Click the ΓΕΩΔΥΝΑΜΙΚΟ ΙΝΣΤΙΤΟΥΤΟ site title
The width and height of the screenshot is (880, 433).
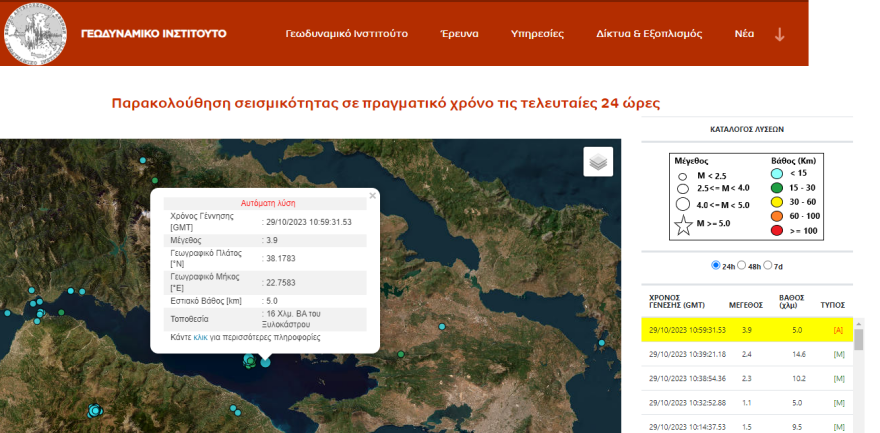(154, 34)
